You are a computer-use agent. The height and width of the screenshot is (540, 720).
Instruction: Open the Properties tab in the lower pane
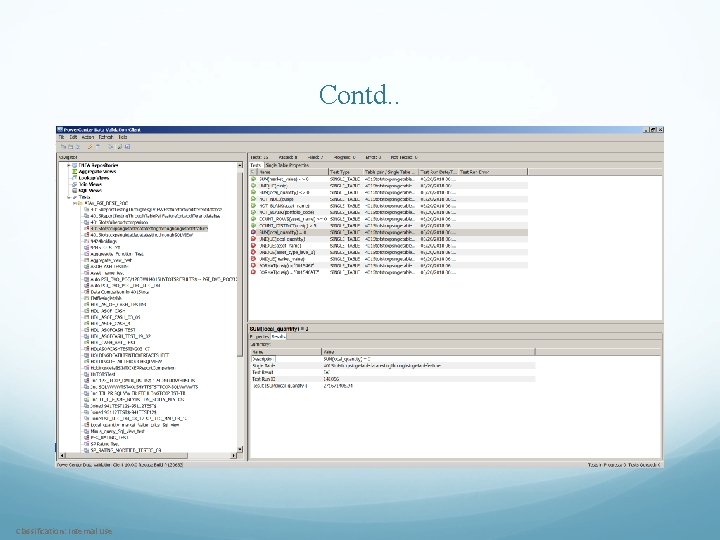pyautogui.click(x=259, y=337)
